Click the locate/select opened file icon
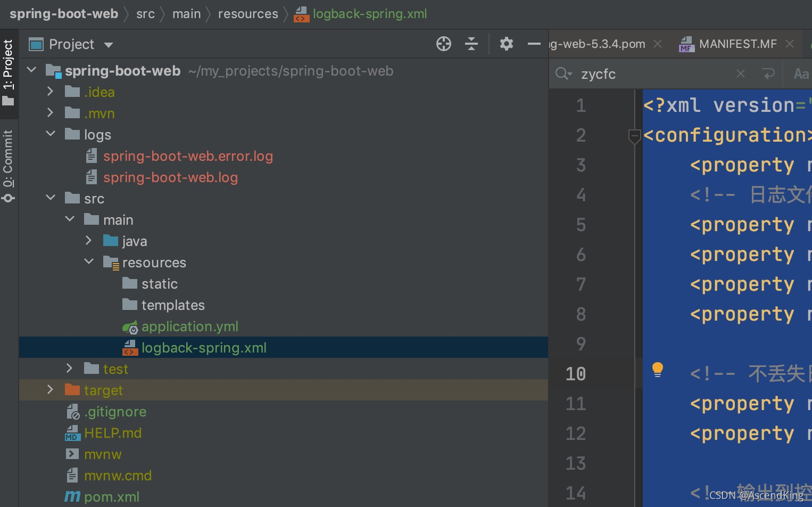 (443, 44)
